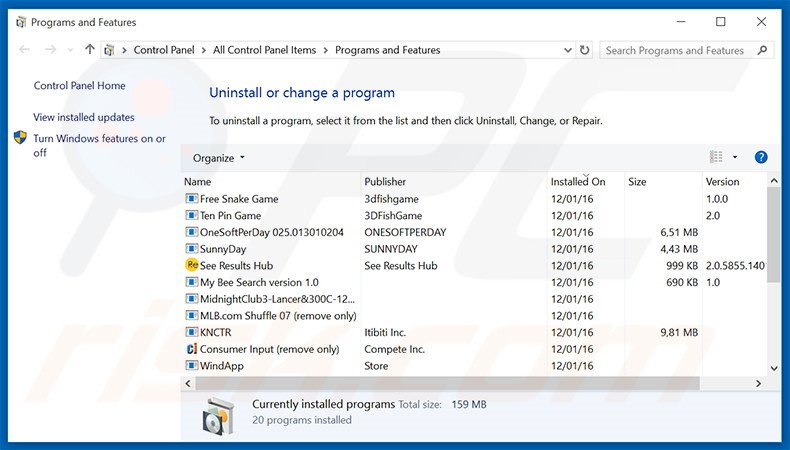Viewport: 790px width, 450px height.
Task: Click the horizontal scrollbar left arrow
Action: point(188,383)
